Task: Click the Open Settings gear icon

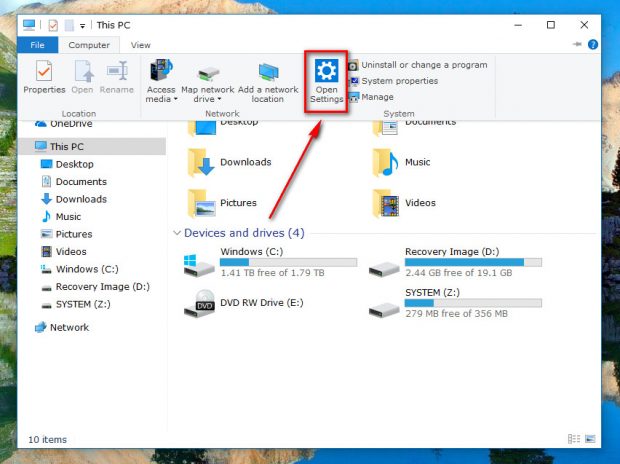Action: (x=326, y=71)
